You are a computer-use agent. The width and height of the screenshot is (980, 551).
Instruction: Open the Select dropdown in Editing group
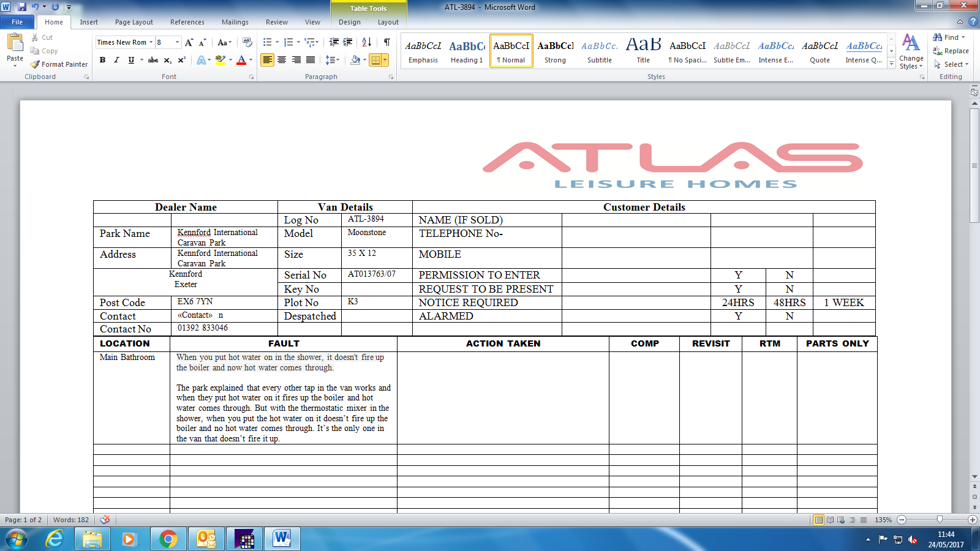(x=951, y=64)
